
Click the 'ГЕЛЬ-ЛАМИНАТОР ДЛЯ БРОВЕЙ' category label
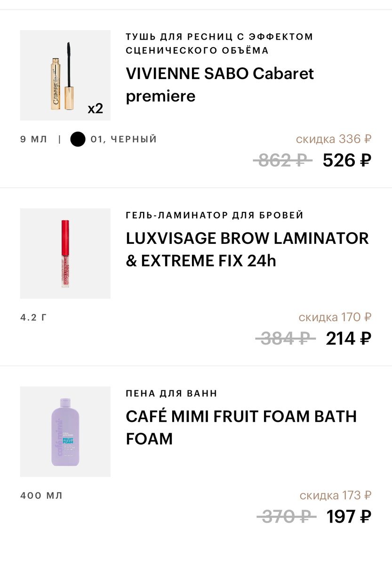click(215, 215)
